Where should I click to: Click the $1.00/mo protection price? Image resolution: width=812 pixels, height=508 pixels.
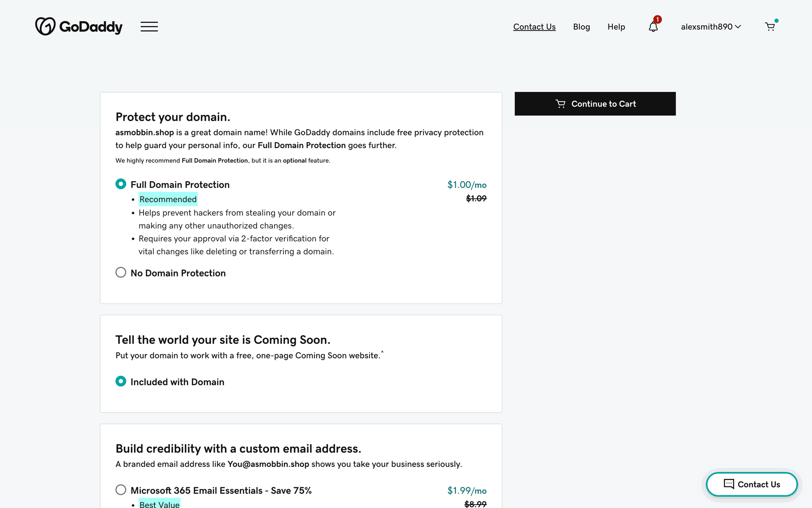point(467,185)
